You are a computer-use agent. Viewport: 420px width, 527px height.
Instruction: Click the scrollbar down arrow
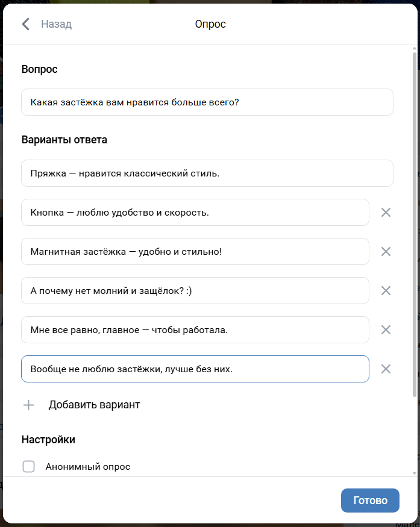click(414, 473)
